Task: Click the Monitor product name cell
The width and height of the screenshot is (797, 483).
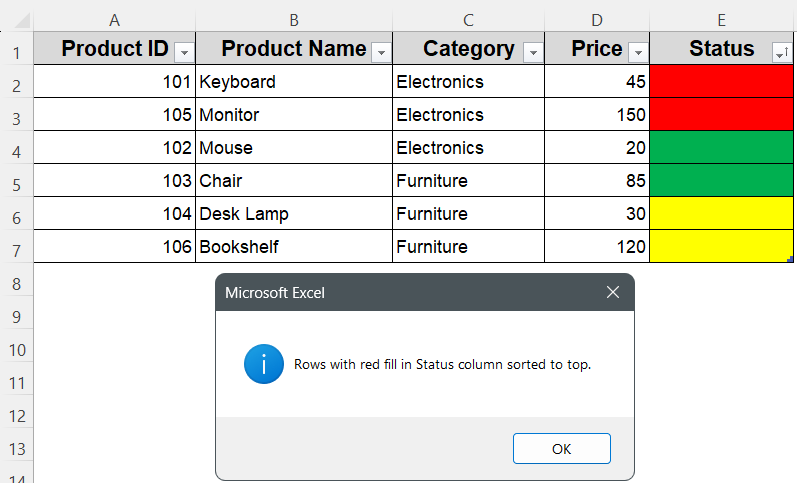Action: 293,115
